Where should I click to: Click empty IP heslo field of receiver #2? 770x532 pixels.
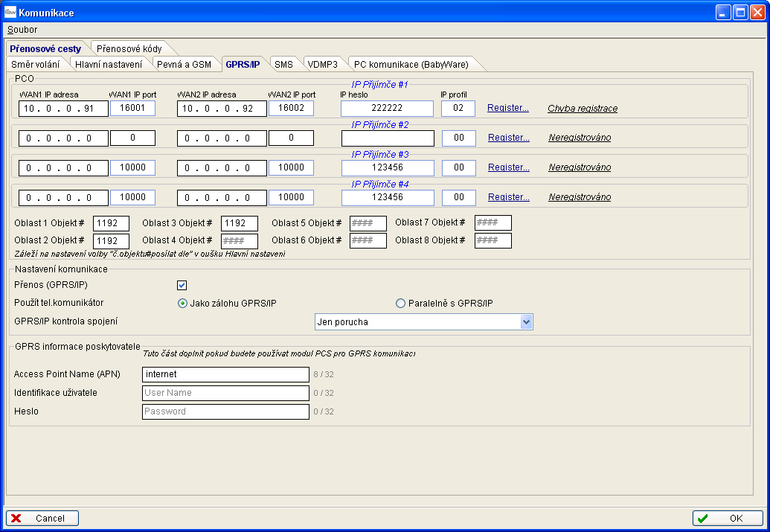click(x=388, y=138)
